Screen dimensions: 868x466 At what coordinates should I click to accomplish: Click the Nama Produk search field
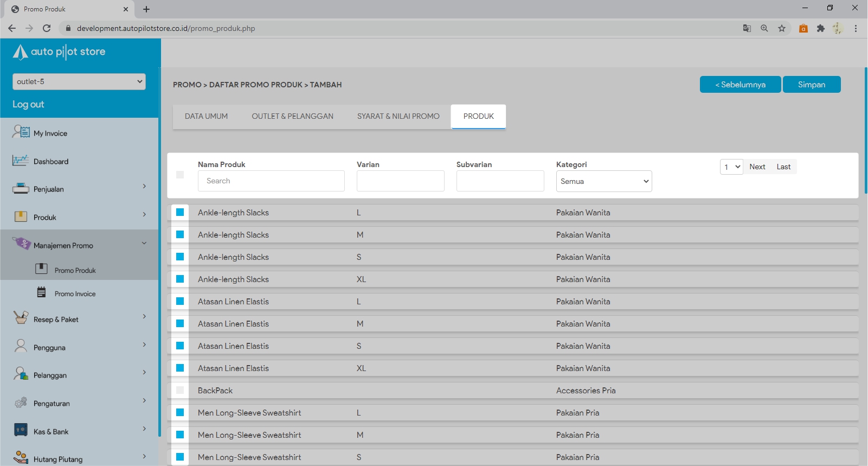tap(271, 181)
